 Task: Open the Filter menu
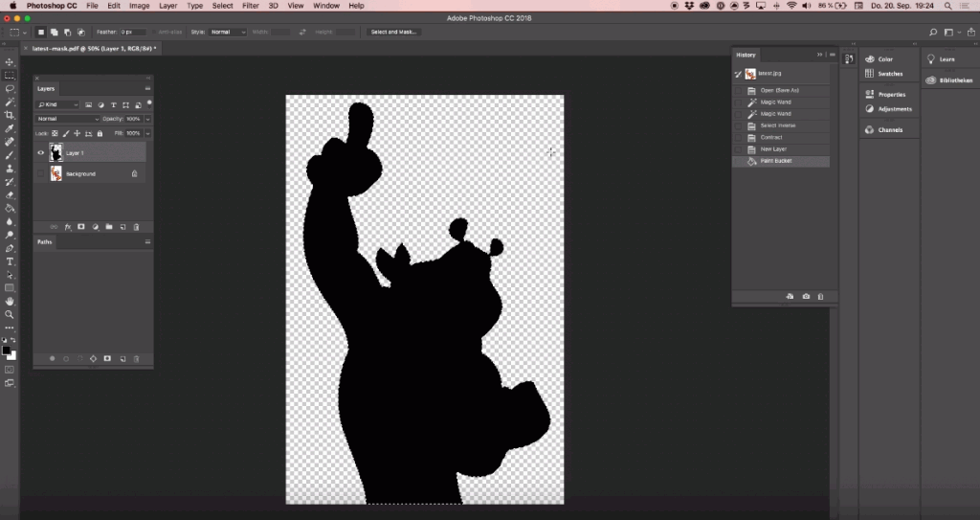tap(251, 6)
